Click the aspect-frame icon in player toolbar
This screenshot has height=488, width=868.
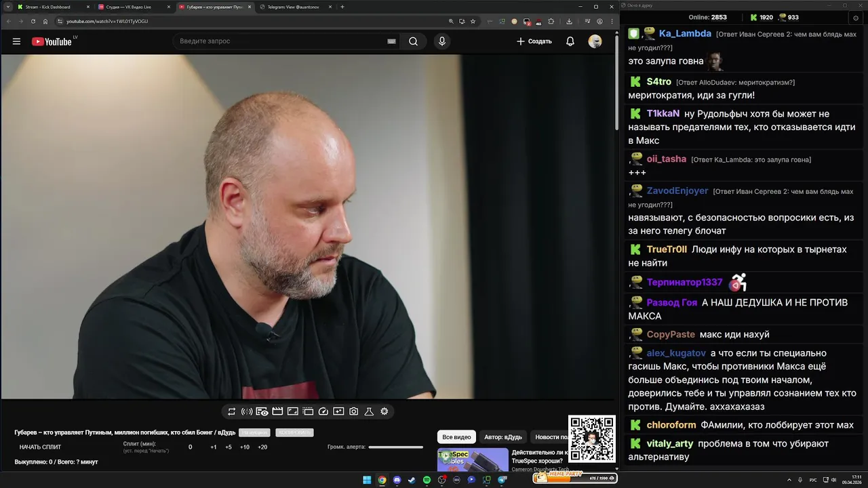(x=293, y=411)
